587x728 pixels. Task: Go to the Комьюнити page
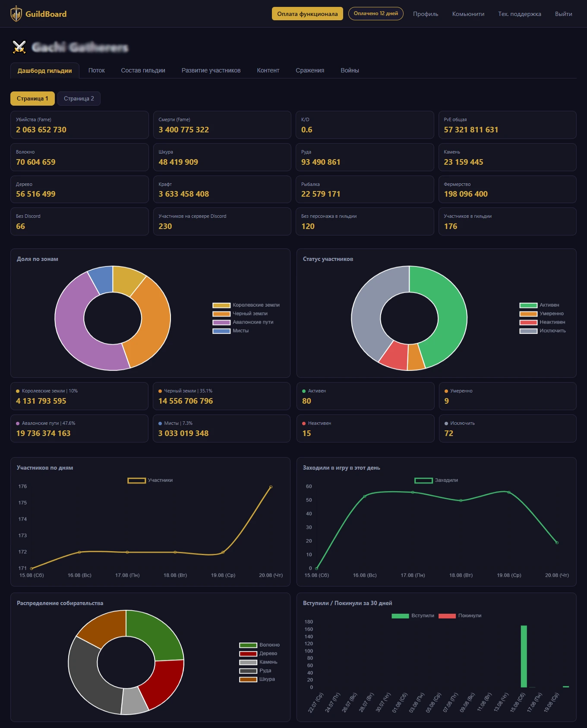[x=468, y=14]
